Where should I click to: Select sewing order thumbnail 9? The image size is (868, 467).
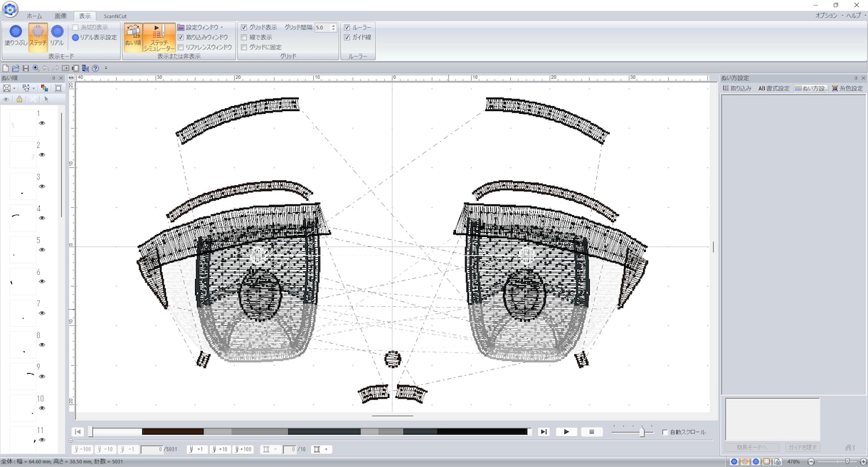pos(23,377)
